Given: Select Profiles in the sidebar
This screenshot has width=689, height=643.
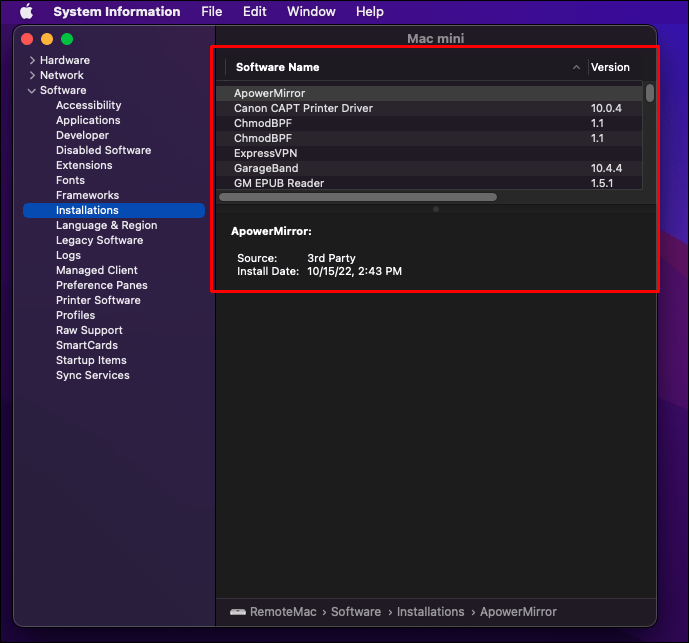Looking at the screenshot, I should coord(76,315).
